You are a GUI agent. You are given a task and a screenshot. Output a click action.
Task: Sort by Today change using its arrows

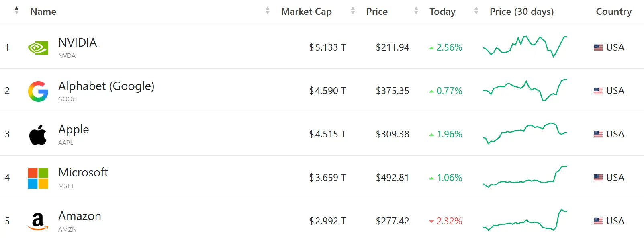click(x=416, y=11)
